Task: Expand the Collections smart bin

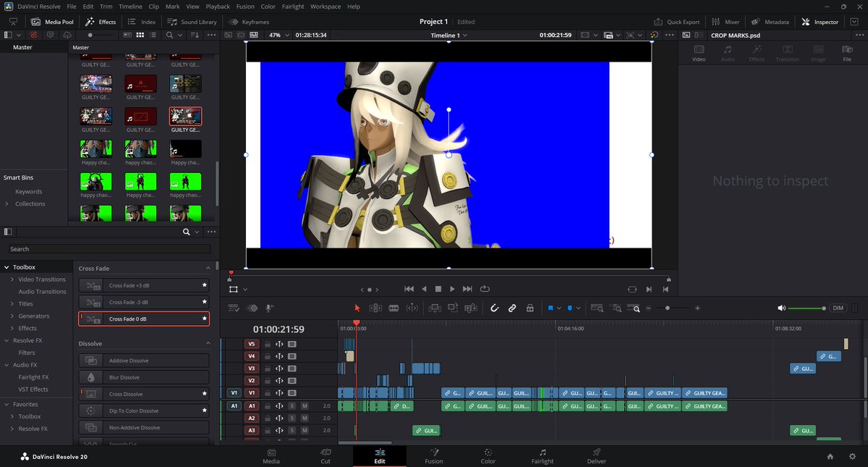Action: pyautogui.click(x=9, y=204)
